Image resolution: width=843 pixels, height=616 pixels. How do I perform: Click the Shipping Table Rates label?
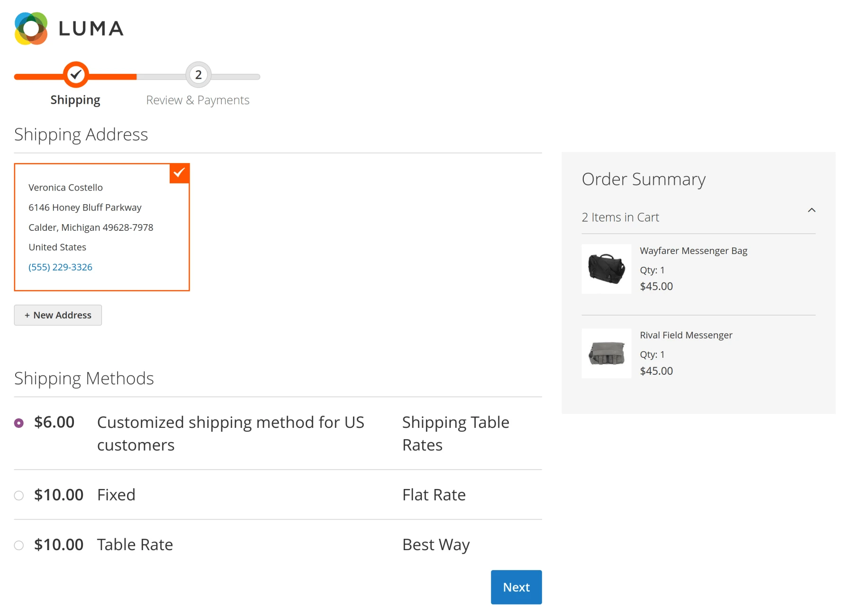tap(455, 433)
